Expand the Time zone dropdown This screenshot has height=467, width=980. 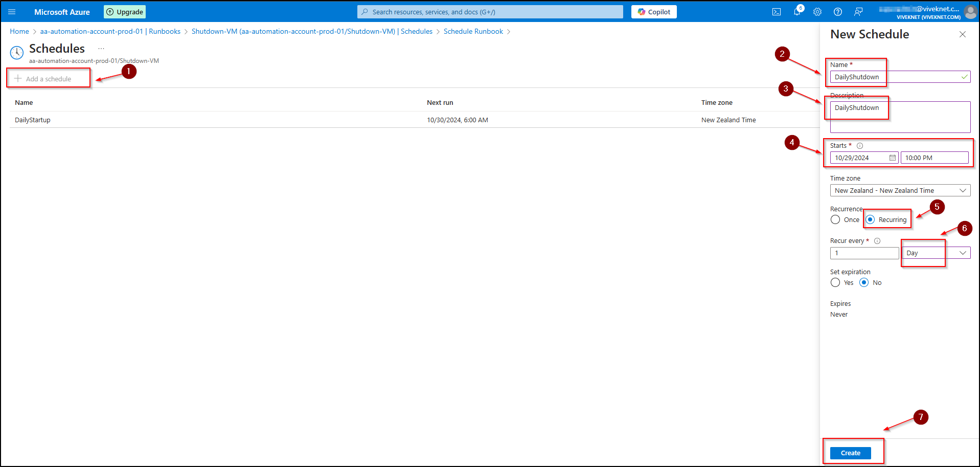pos(900,191)
